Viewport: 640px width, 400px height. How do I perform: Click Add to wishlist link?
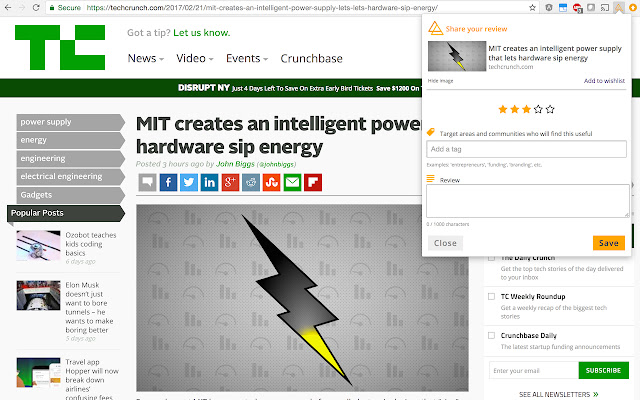(604, 81)
